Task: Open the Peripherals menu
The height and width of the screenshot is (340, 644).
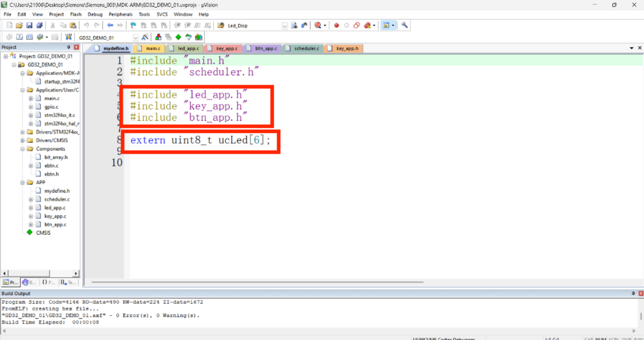Action: [x=121, y=14]
